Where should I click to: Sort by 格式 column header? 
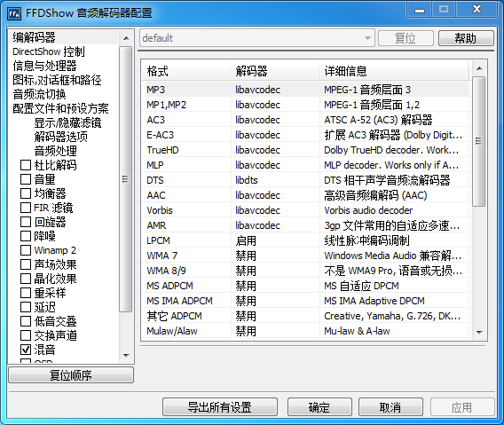point(186,71)
